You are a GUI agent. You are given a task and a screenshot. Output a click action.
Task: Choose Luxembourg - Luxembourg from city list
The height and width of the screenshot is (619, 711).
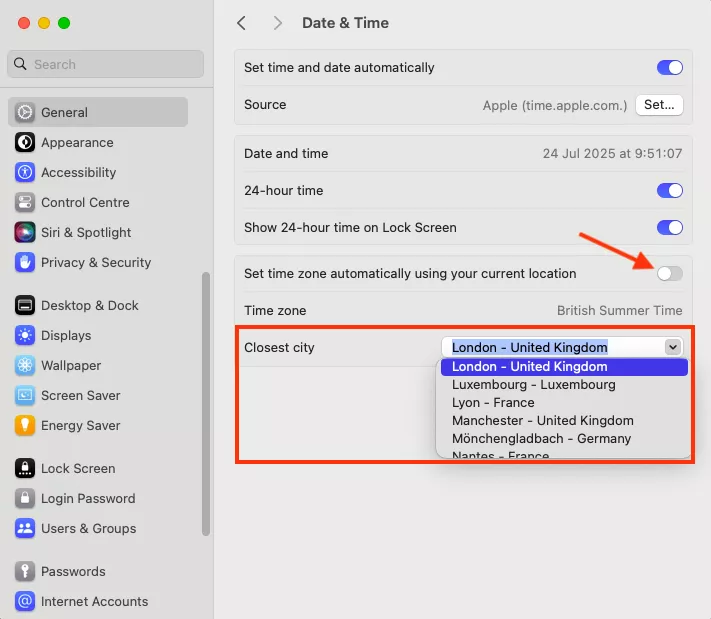[533, 384]
